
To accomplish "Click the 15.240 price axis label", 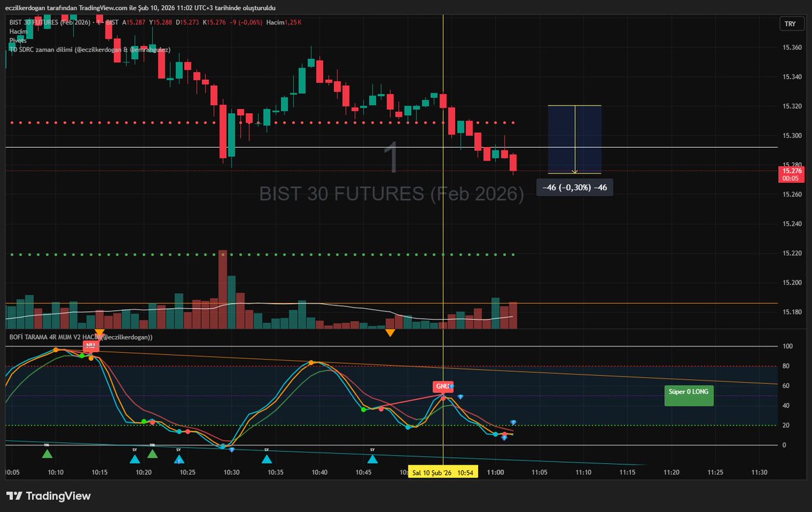I will pos(792,224).
